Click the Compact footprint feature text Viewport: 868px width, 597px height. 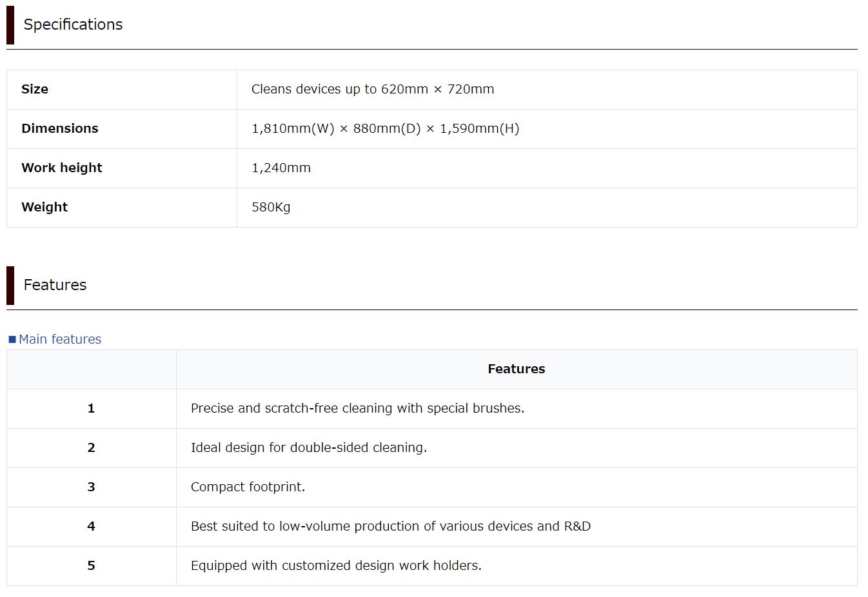(248, 487)
